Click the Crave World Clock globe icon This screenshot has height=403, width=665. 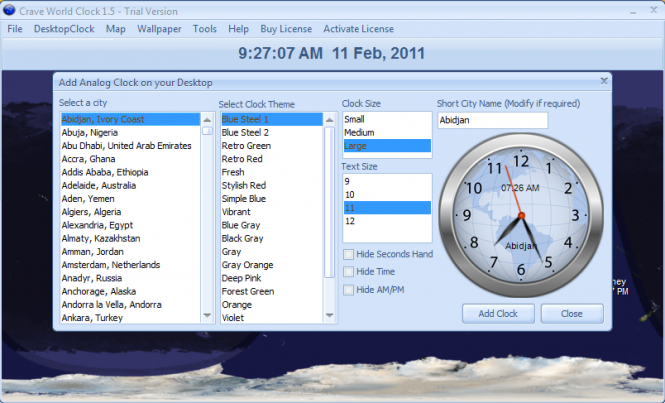coord(8,10)
